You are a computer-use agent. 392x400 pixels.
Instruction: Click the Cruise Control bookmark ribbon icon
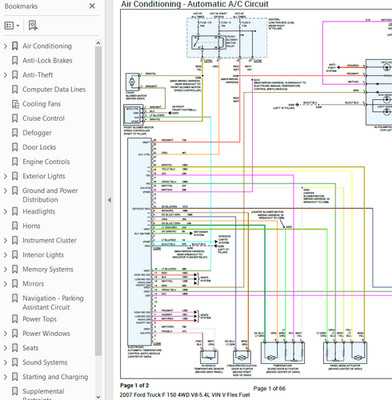click(15, 118)
